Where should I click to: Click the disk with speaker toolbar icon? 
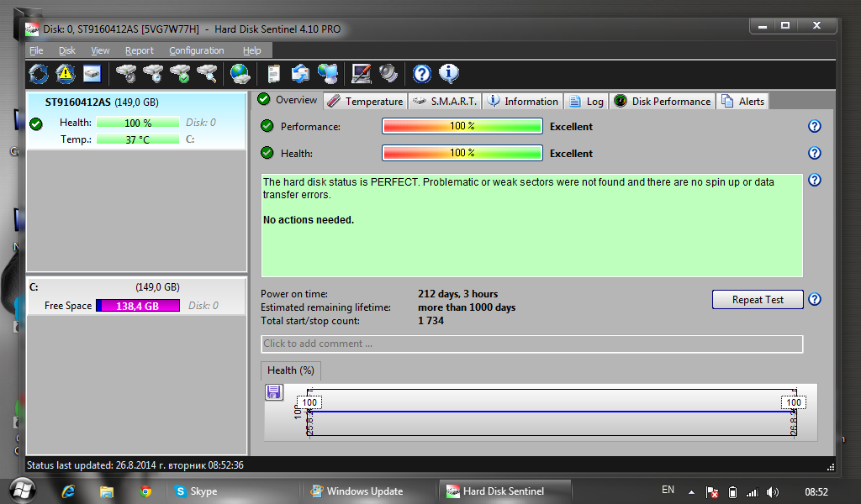click(126, 73)
